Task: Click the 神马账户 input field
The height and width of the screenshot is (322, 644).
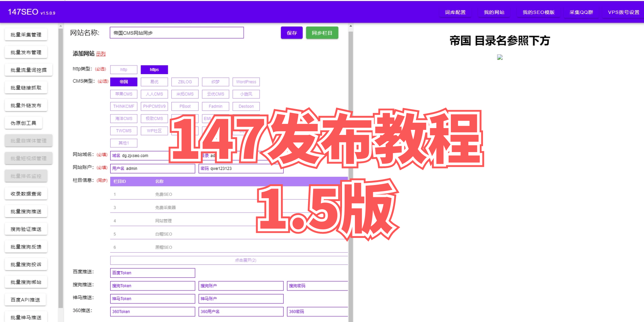Action: pos(241,299)
